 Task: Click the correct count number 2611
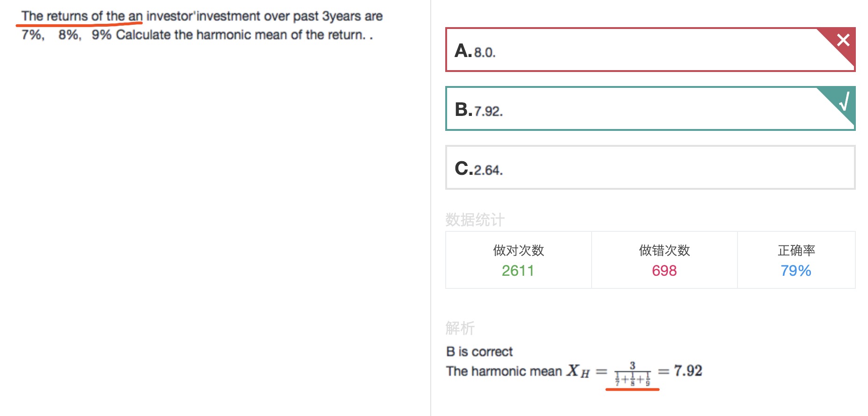(x=518, y=271)
